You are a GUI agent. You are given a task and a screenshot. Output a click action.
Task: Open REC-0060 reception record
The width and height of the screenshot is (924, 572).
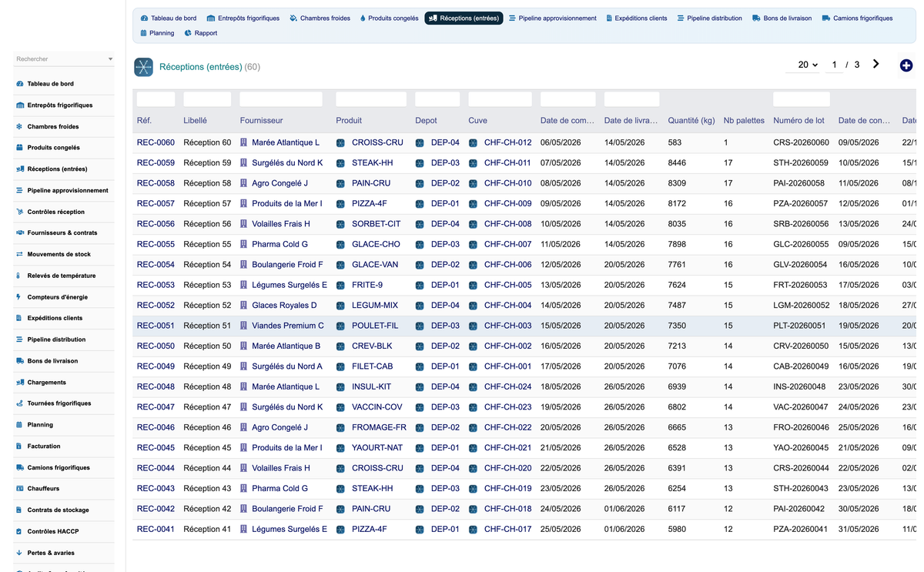tap(156, 142)
